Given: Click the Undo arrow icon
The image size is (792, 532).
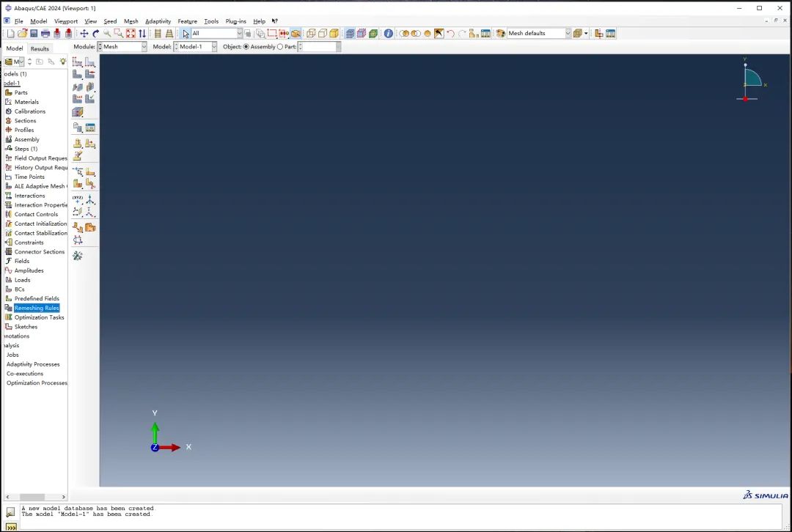Looking at the screenshot, I should (x=450, y=33).
